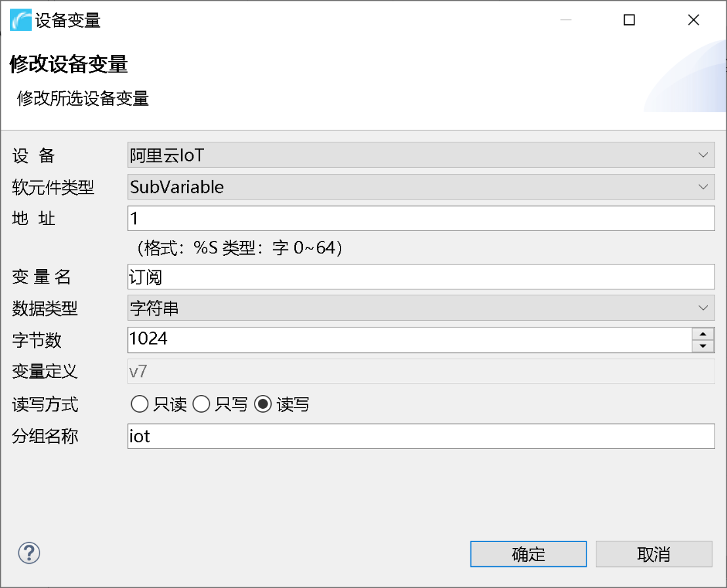Open the help icon in bottom left corner
Viewport: 727px width, 588px height.
click(30, 553)
